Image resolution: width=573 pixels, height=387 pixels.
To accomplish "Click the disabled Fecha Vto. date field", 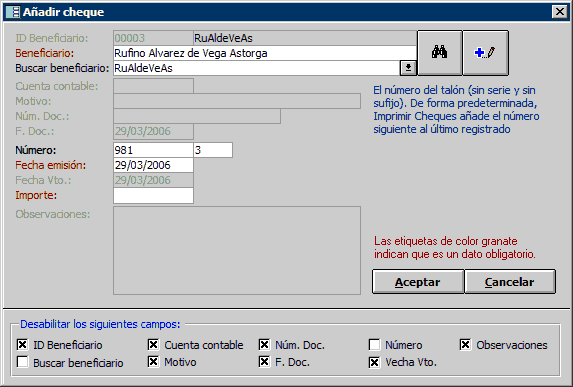I will click(153, 180).
